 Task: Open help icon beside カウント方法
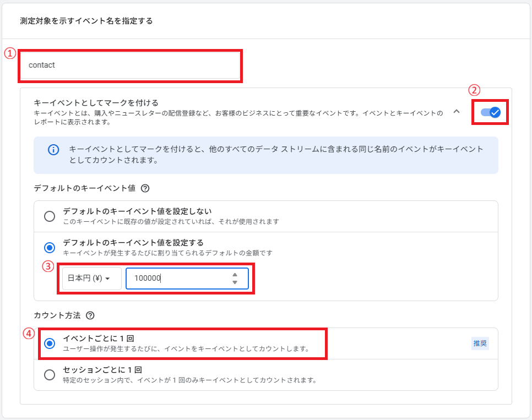(90, 316)
